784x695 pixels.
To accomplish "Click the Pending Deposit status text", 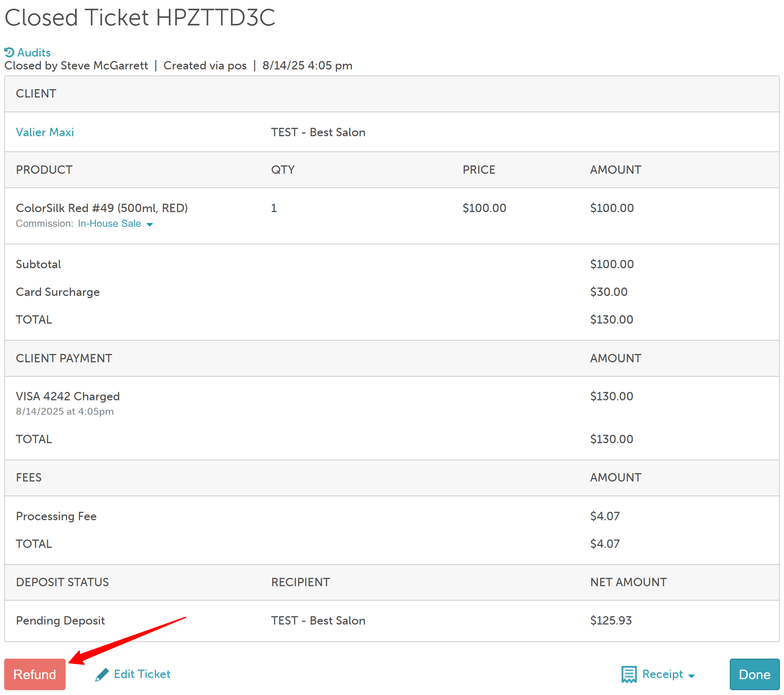I will coord(60,620).
